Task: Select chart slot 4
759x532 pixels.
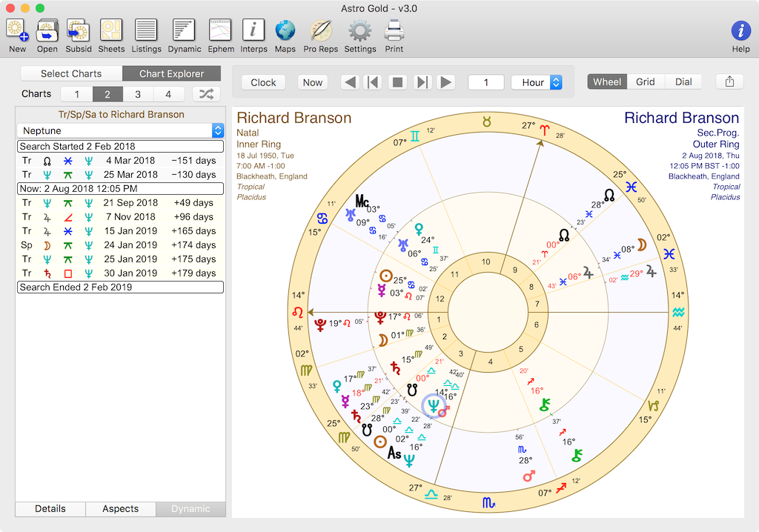Action: point(168,94)
